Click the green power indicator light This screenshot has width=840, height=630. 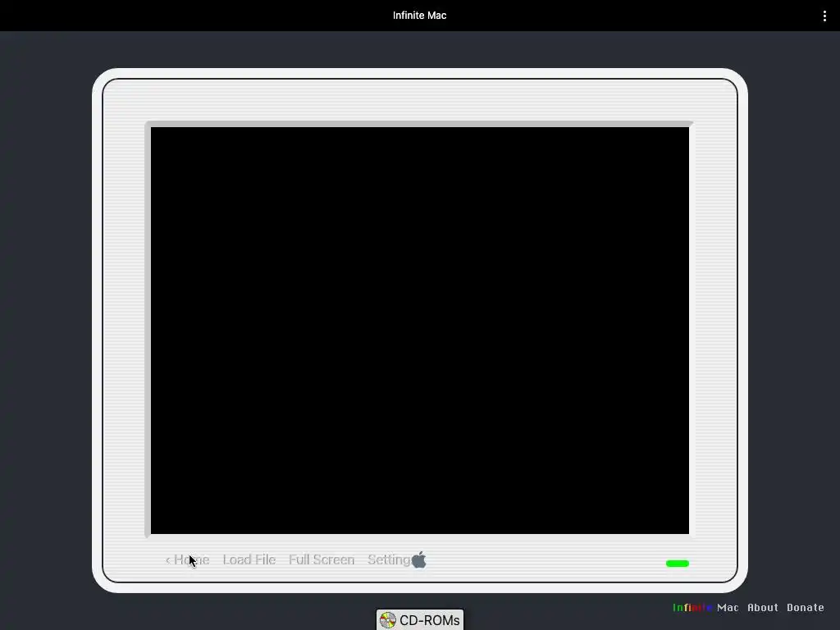(x=677, y=563)
